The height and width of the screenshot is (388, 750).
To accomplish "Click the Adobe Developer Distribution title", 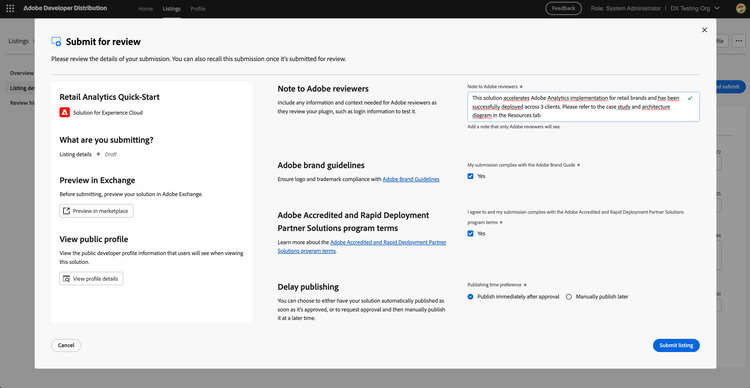I will tap(65, 9).
